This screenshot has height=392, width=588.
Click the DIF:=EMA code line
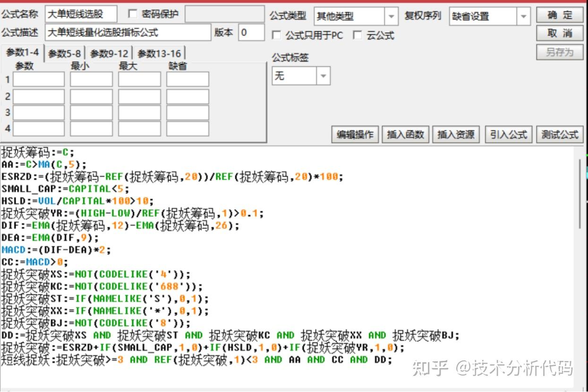coord(120,225)
